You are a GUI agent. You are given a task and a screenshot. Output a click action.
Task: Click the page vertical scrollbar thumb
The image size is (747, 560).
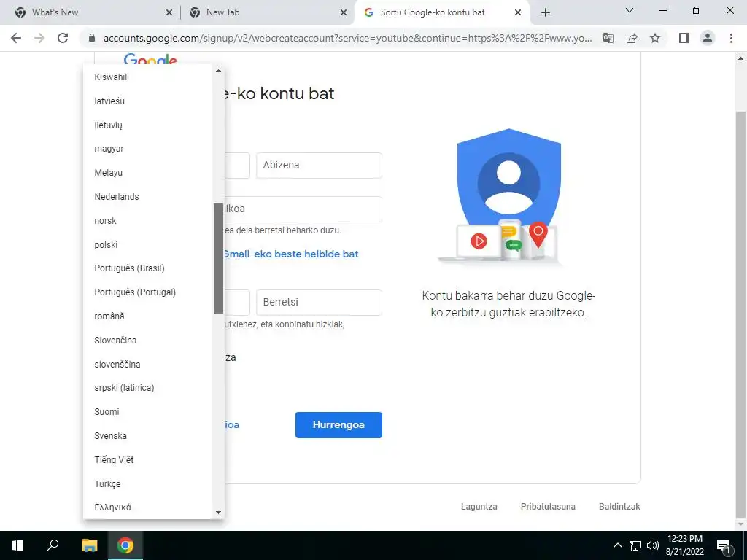(741, 314)
